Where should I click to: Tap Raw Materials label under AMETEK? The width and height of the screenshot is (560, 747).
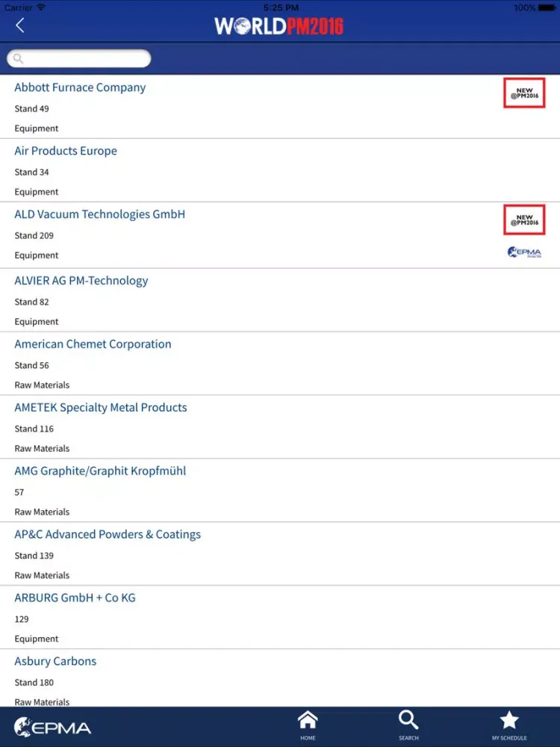click(42, 448)
